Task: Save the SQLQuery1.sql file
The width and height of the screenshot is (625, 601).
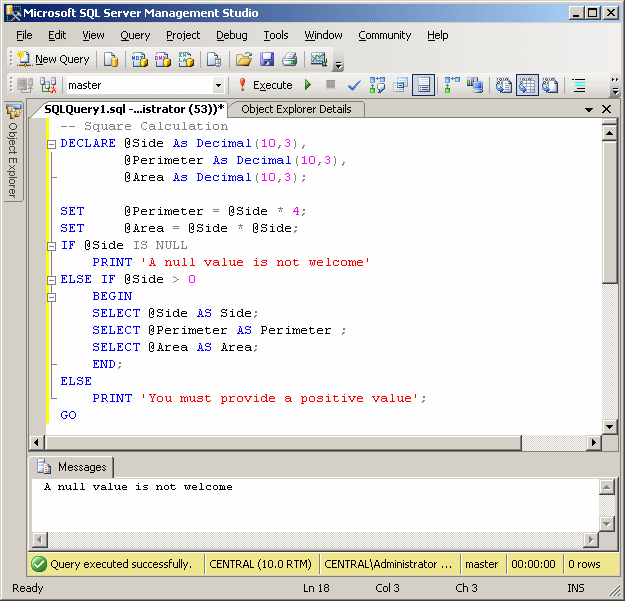Action: [267, 59]
